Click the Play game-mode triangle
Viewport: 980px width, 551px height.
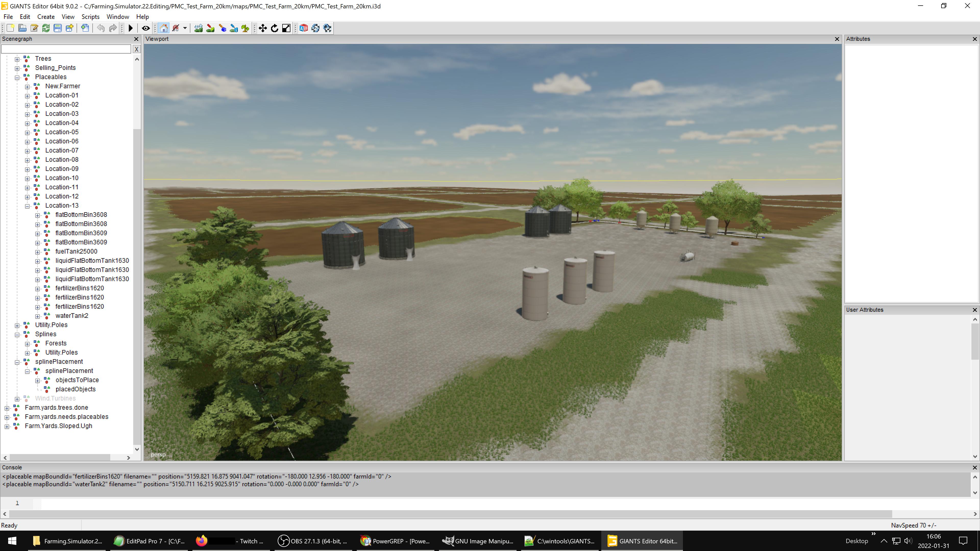[x=130, y=28]
